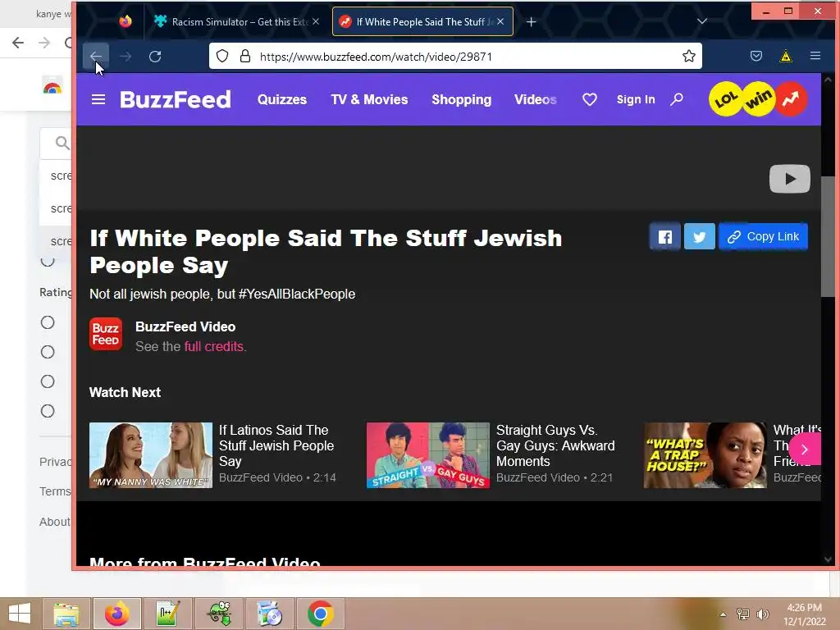Show hidden system tray icons
Viewport: 840px width, 630px height.
(x=723, y=614)
